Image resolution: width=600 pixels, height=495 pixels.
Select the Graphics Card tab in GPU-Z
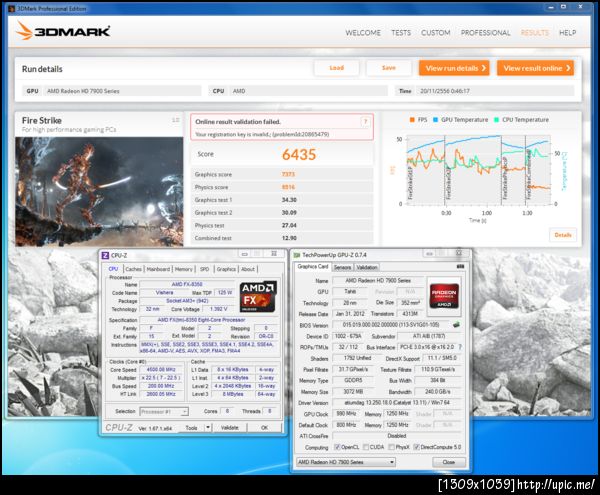313,267
